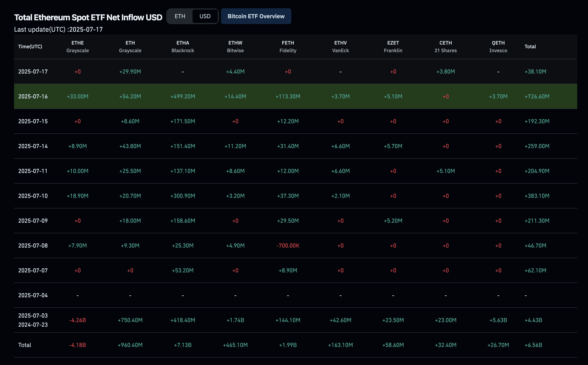This screenshot has width=588, height=365.
Task: Click the ETHE Grayscale column header
Action: (77, 47)
